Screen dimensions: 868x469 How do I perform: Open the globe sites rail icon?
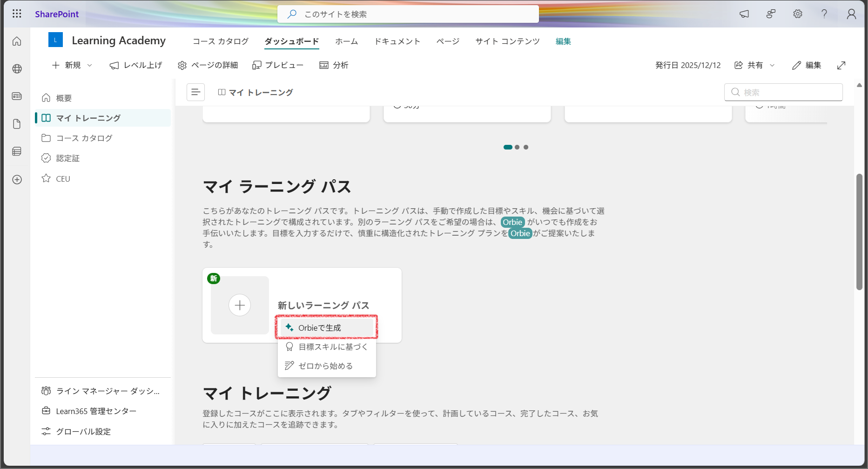pos(17,69)
